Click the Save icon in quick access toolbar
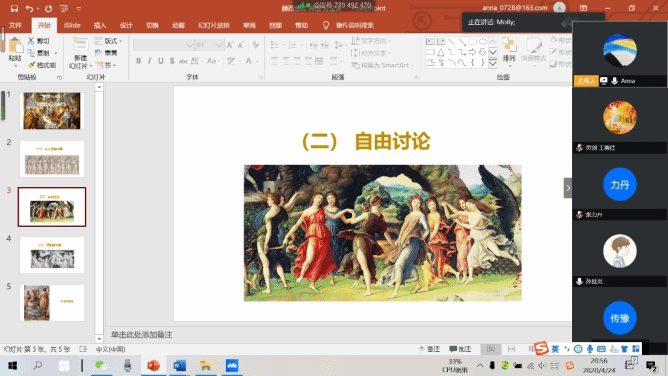The height and width of the screenshot is (376, 668). (14, 8)
